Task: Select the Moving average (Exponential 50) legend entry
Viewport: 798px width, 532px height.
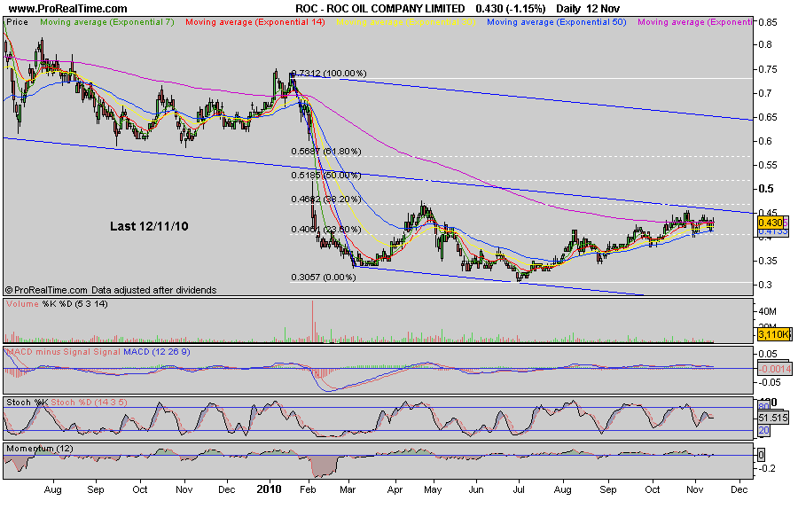Action: [556, 22]
